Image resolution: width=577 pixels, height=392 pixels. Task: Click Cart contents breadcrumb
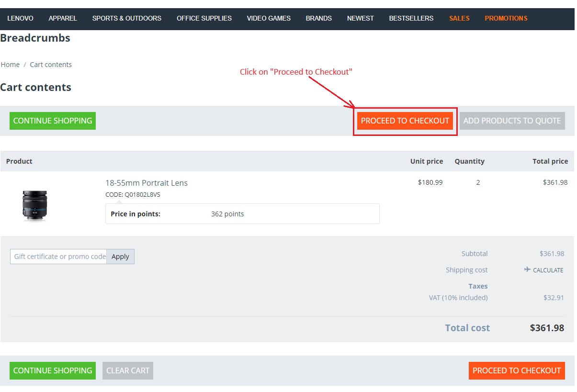click(51, 65)
